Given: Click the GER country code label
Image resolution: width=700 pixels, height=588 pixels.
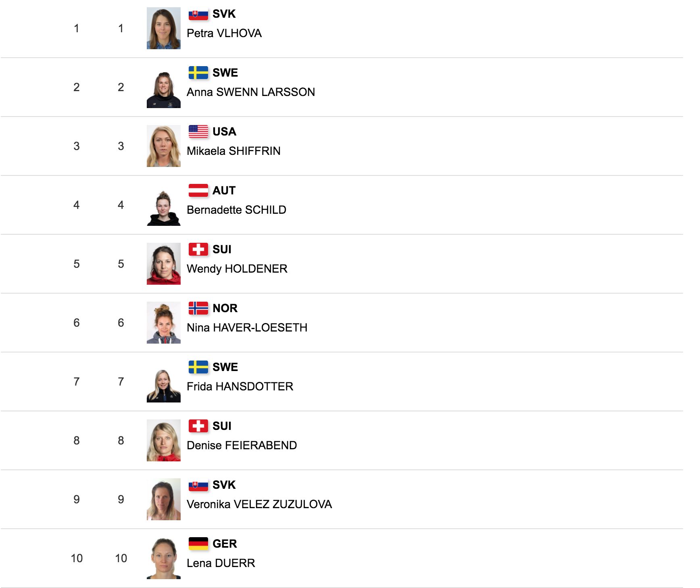Looking at the screenshot, I should pos(225,544).
